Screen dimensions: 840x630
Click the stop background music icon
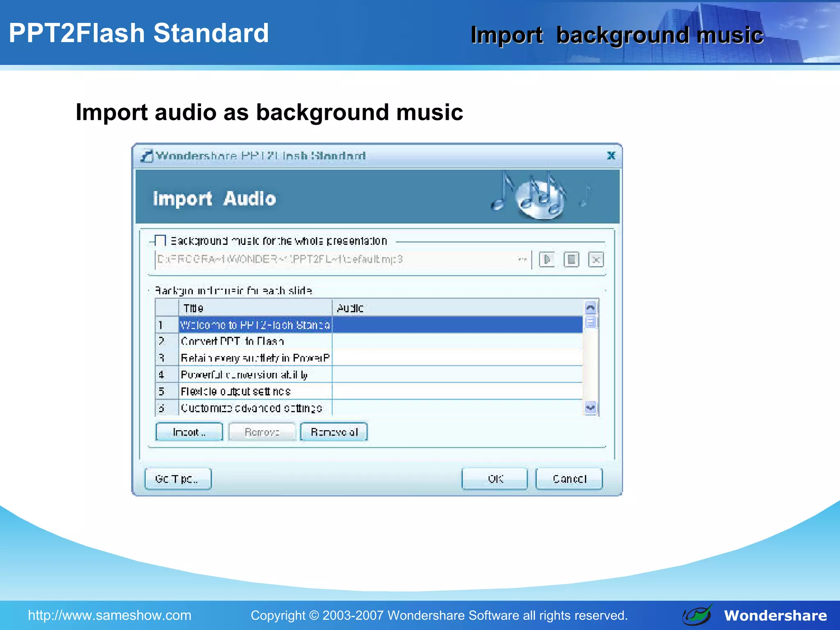(x=571, y=260)
